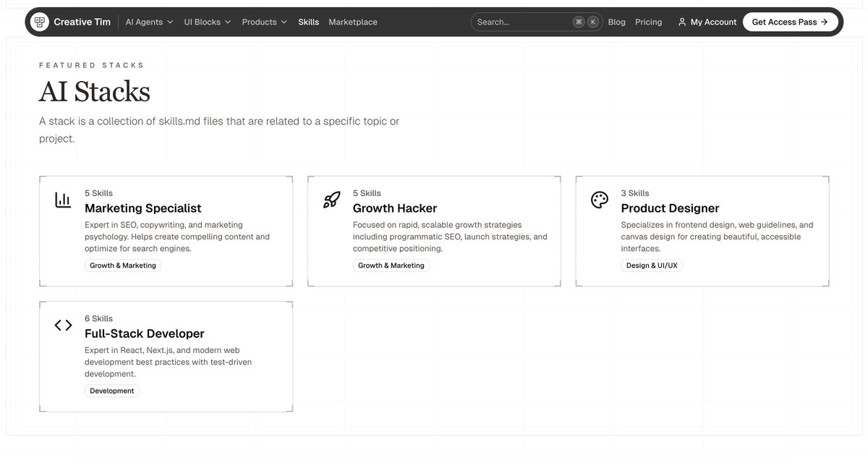This screenshot has width=868, height=463.
Task: View the Pricing page
Action: [x=649, y=22]
